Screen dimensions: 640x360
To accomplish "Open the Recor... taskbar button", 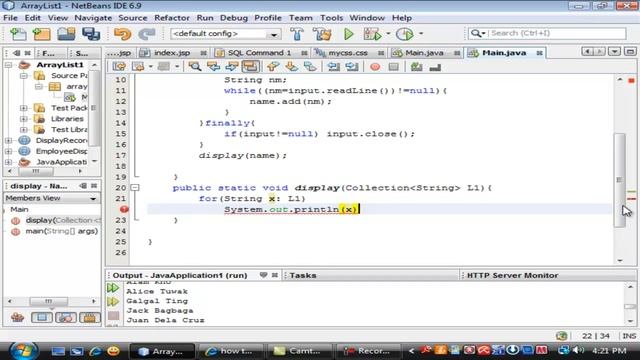I will 367,351.
